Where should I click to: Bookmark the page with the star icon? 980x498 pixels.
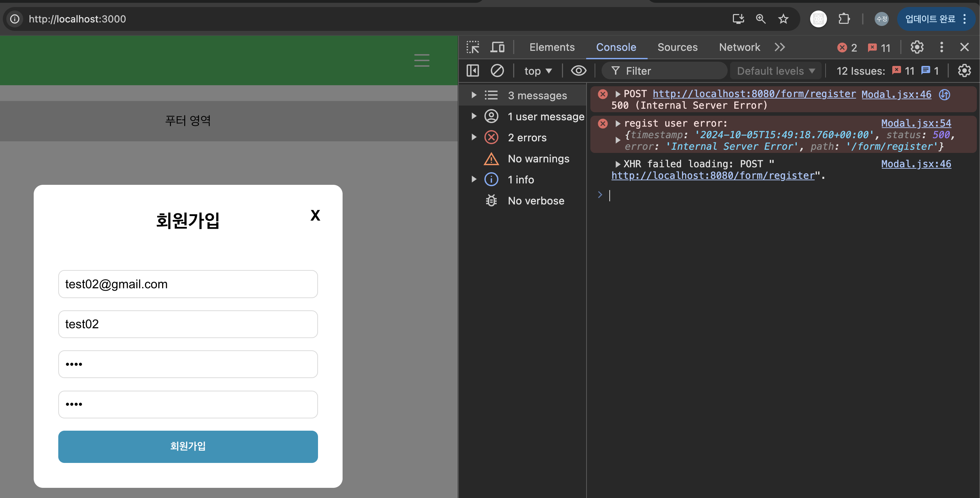pyautogui.click(x=783, y=19)
